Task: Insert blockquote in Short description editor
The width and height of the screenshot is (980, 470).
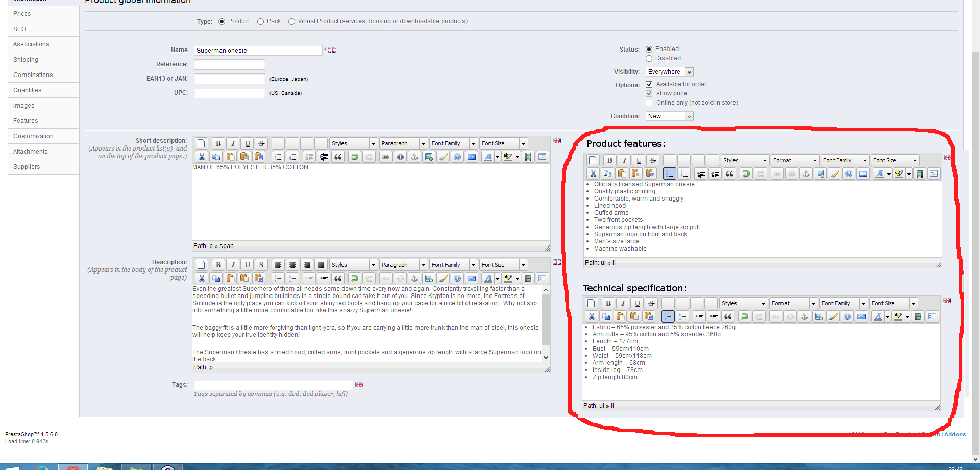Action: click(x=338, y=157)
